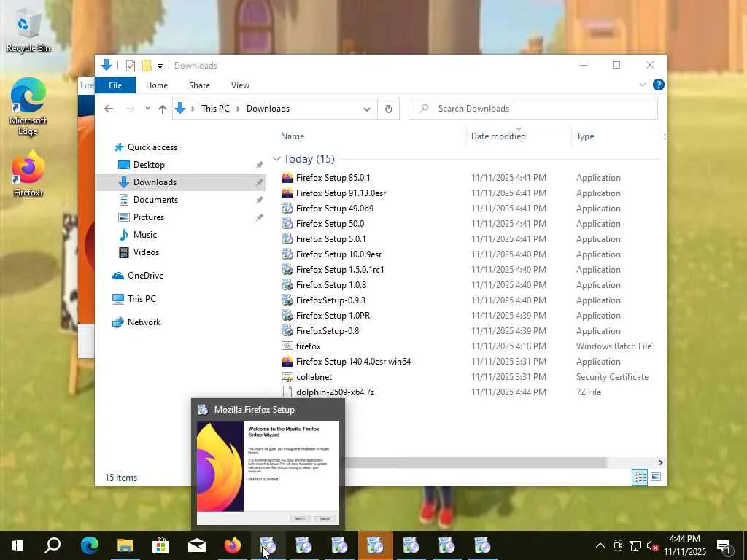
Task: Expand address bar history dropdown
Action: click(x=367, y=109)
